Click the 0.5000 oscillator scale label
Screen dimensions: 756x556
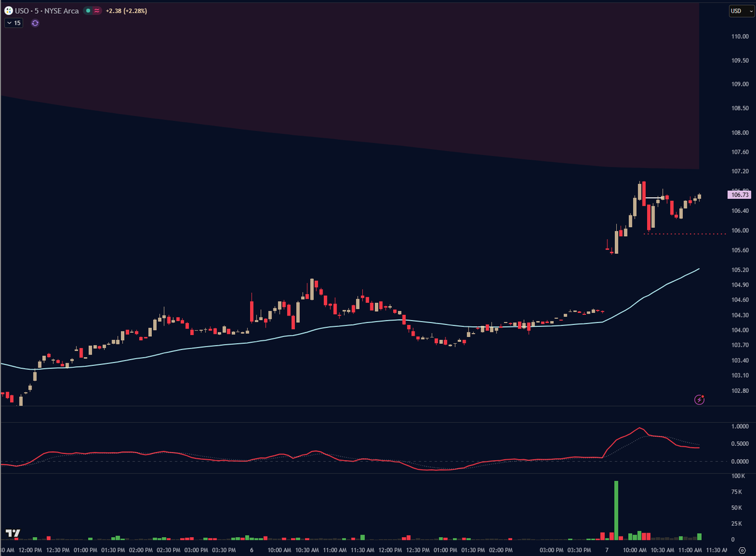point(740,444)
